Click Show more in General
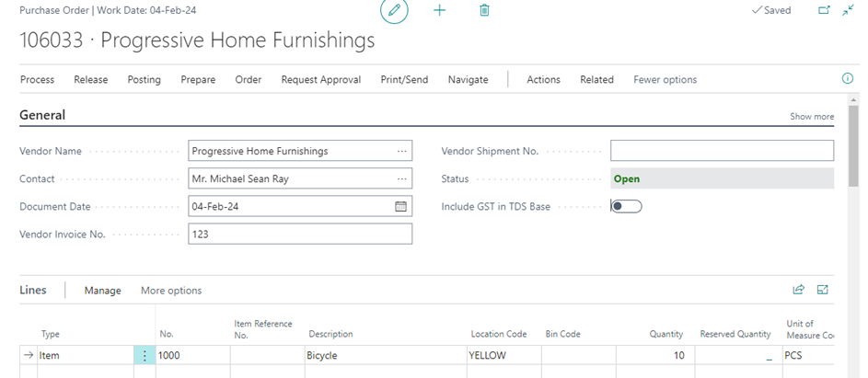Screen dimensions: 868x378 point(812,116)
